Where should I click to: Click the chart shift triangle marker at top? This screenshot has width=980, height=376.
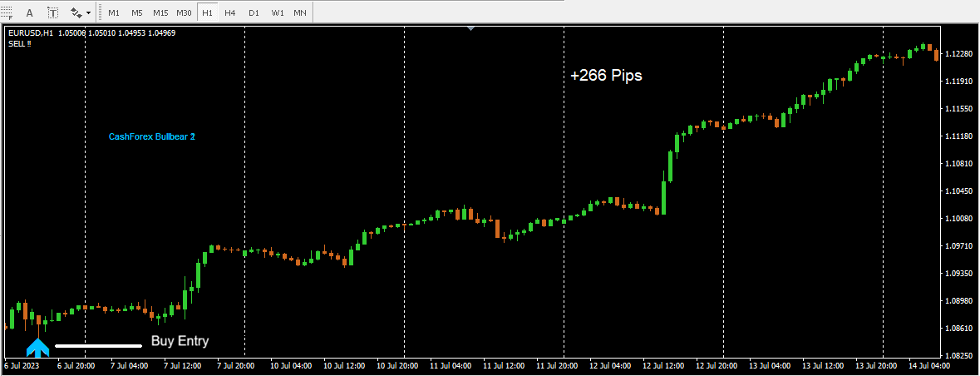point(471,28)
